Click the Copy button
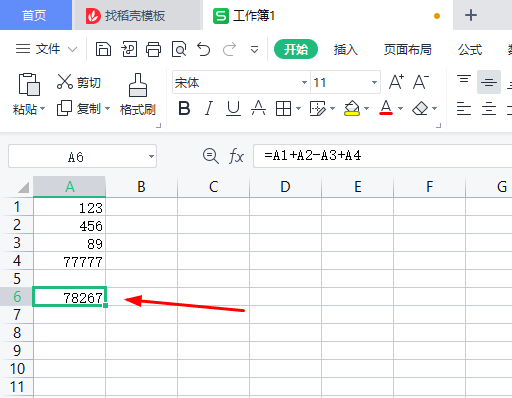The image size is (512, 398). [79, 109]
